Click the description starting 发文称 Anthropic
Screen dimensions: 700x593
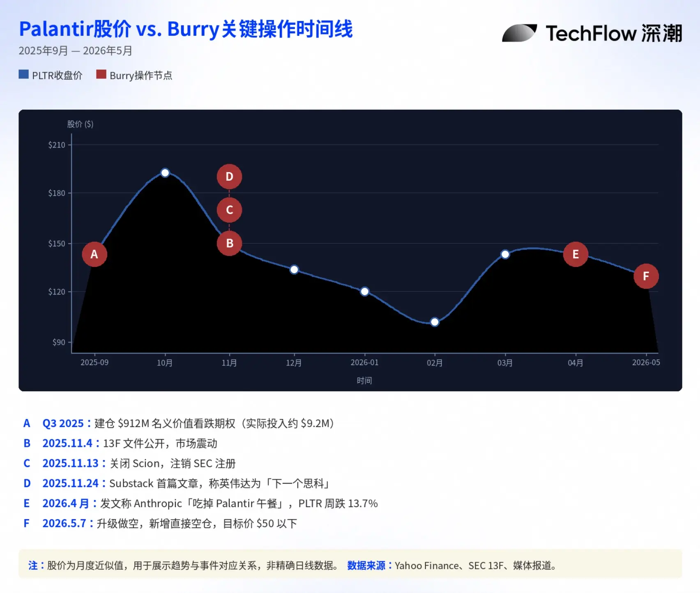point(239,503)
